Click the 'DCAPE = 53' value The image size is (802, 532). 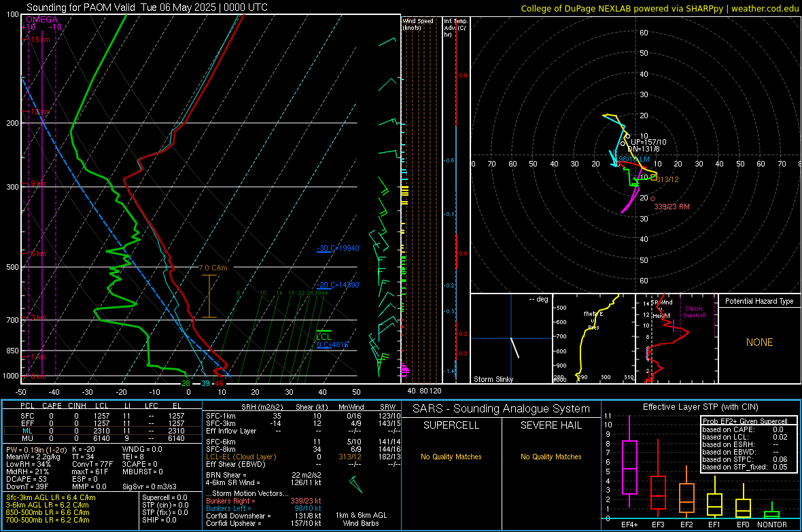(x=26, y=479)
